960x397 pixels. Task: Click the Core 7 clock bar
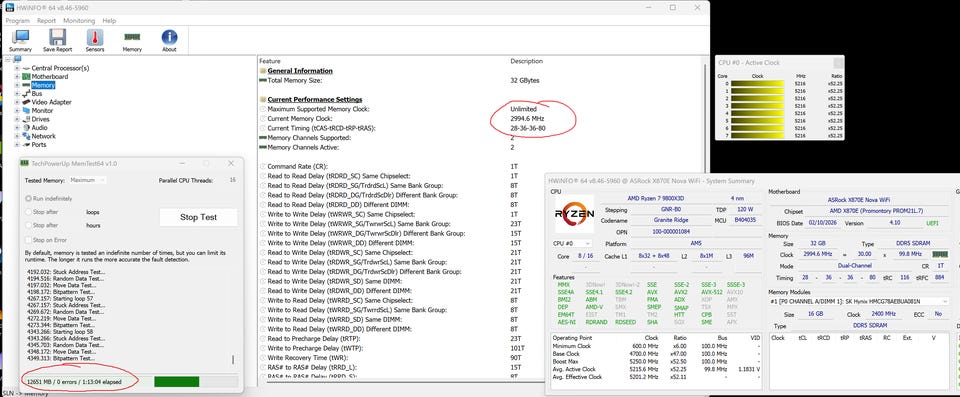[x=758, y=135]
